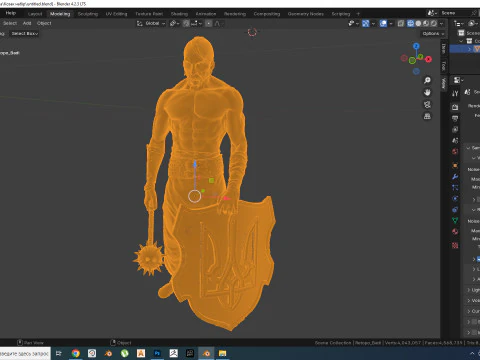
Task: Open the Object menu in header
Action: click(44, 23)
